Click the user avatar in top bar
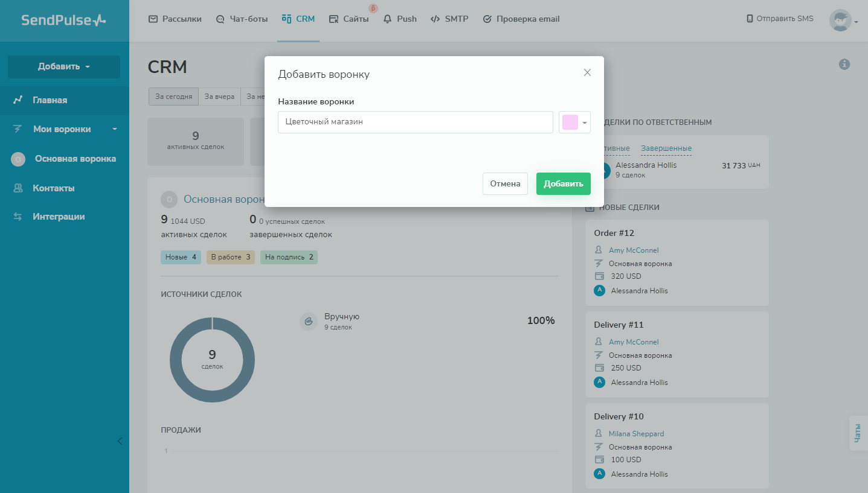This screenshot has width=868, height=493. (x=840, y=21)
